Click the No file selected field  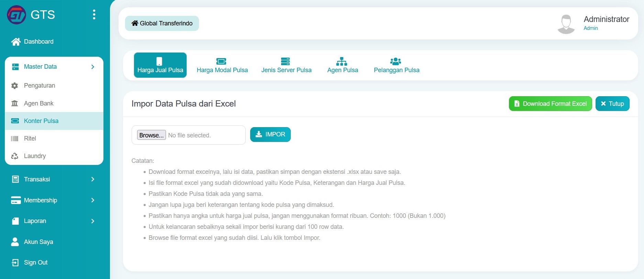189,135
